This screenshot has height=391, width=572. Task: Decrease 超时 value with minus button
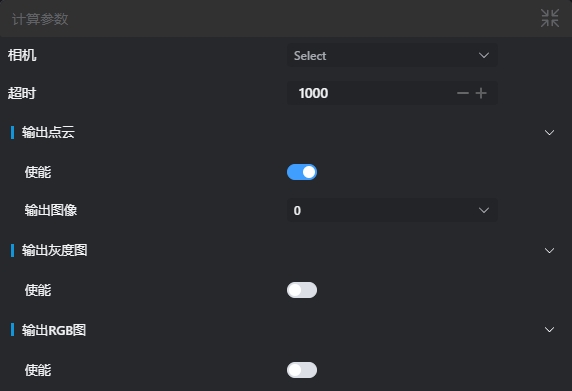(x=463, y=93)
